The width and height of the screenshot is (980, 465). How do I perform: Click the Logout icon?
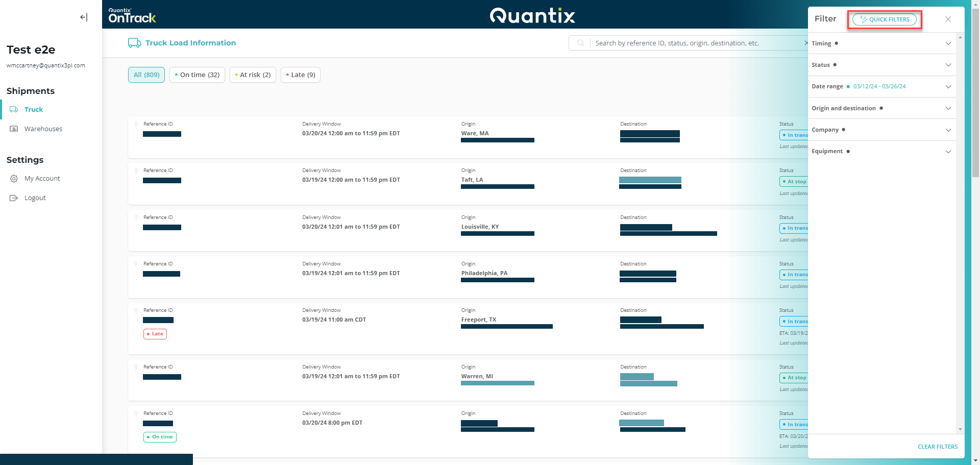(x=14, y=198)
